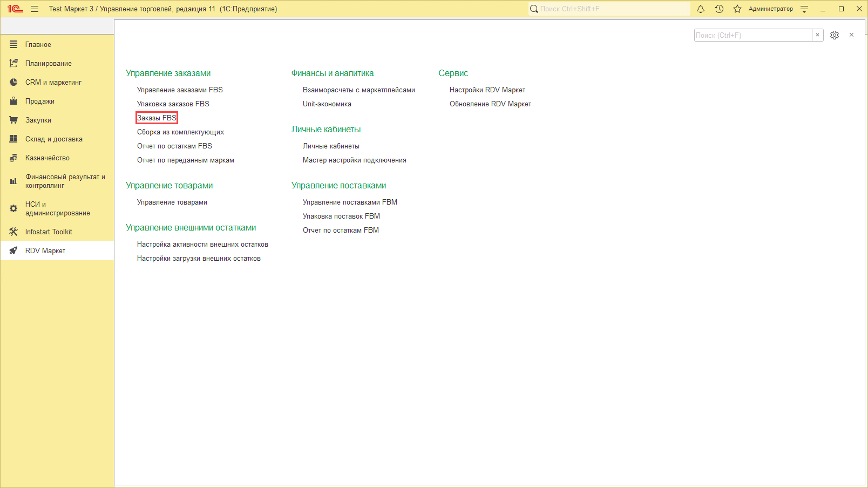Open notifications bell icon

(x=701, y=9)
